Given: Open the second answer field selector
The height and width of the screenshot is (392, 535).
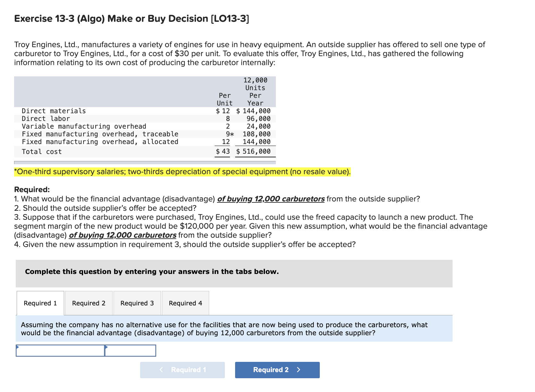Looking at the screenshot, I should click(131, 351).
